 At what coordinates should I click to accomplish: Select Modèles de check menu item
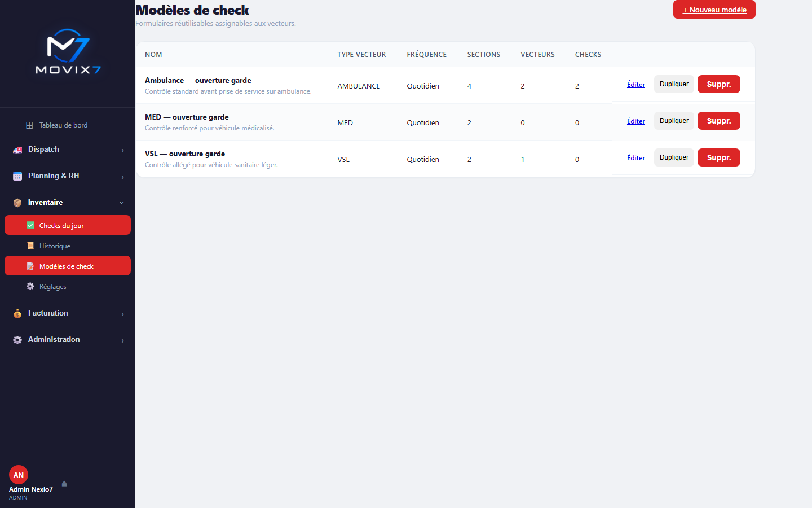(68, 266)
